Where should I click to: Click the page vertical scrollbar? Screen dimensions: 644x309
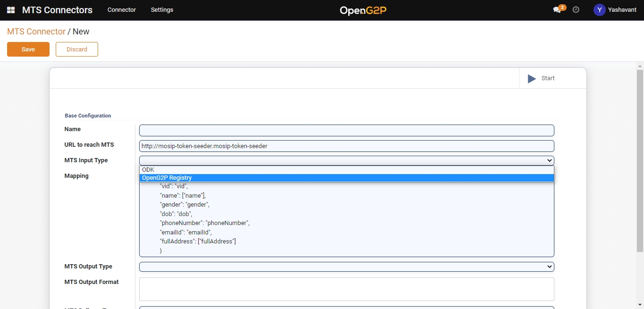640,160
